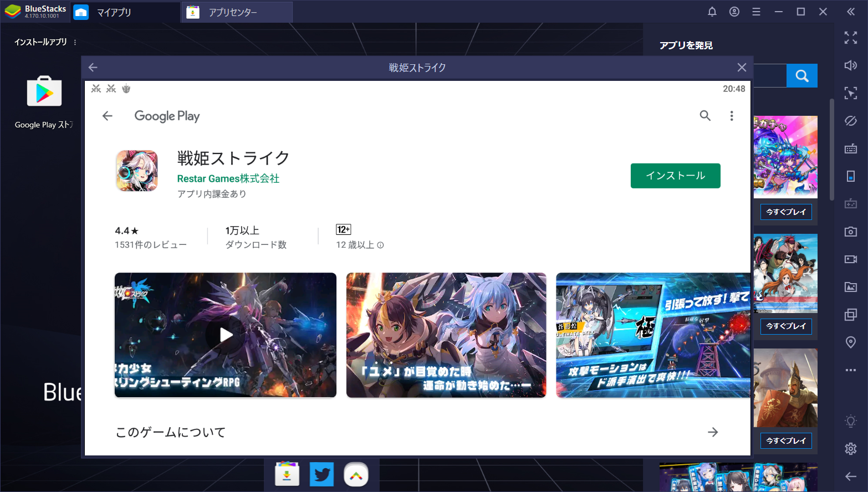Open the keyboard controls icon
The image size is (868, 492).
pyautogui.click(x=851, y=148)
